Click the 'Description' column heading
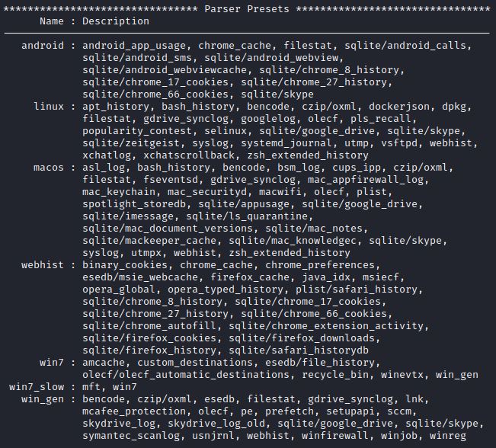The width and height of the screenshot is (496, 448). (x=116, y=21)
